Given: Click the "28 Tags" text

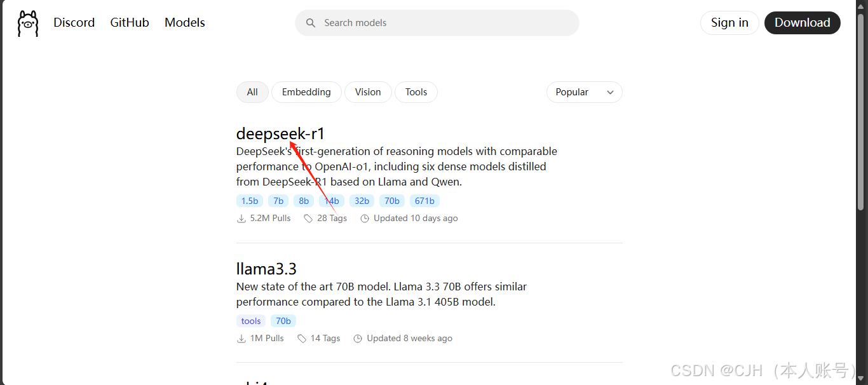Looking at the screenshot, I should (x=332, y=219).
